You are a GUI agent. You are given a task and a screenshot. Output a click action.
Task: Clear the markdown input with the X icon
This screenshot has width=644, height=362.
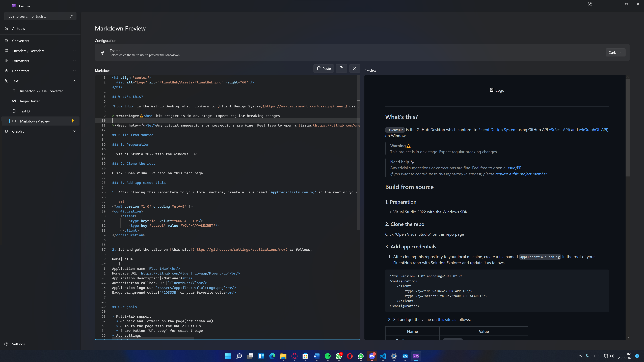355,68
